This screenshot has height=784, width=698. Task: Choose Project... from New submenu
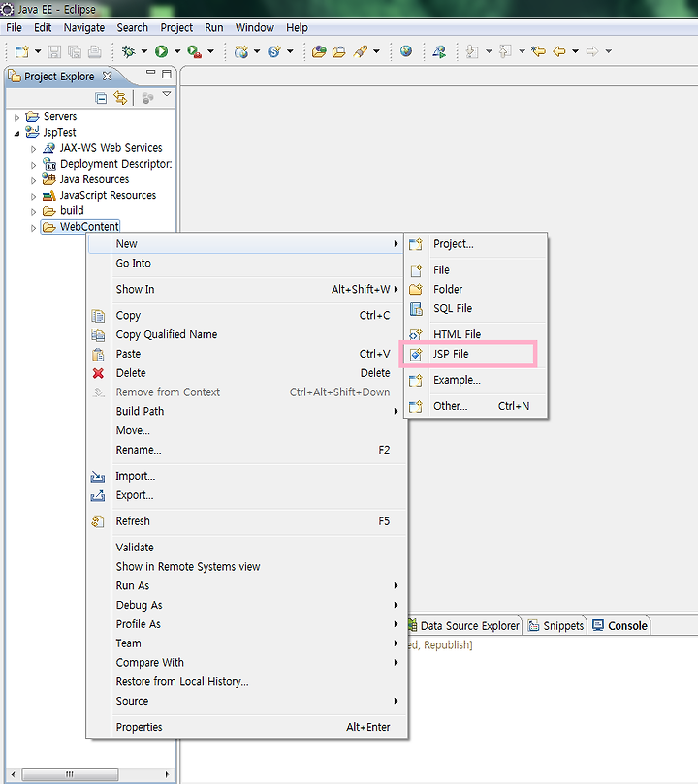click(x=475, y=244)
